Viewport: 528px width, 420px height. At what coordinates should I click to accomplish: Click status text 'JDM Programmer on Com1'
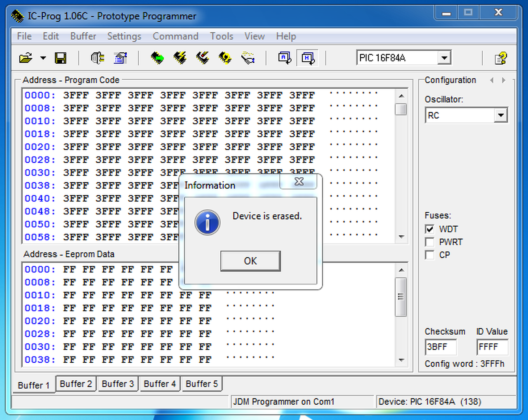pos(283,401)
